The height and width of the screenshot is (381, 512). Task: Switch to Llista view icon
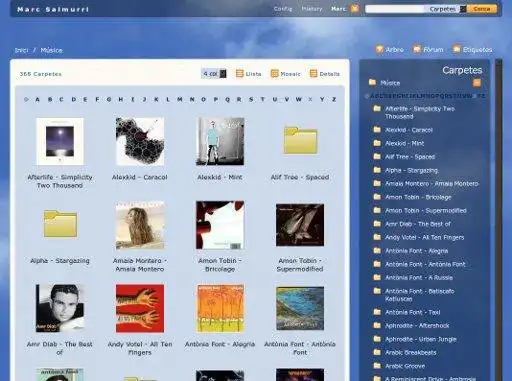pos(239,73)
